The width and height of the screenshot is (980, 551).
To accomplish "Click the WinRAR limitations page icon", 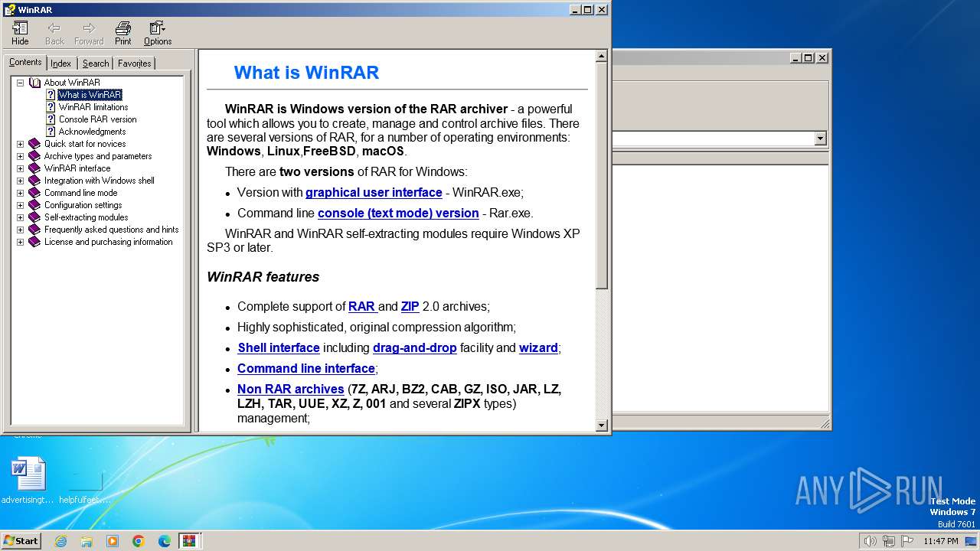I will (51, 107).
